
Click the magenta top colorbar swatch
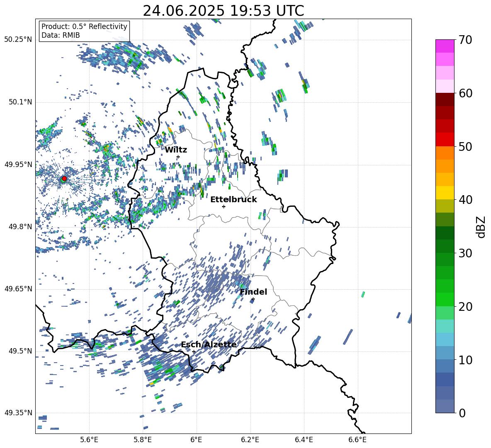[445, 46]
